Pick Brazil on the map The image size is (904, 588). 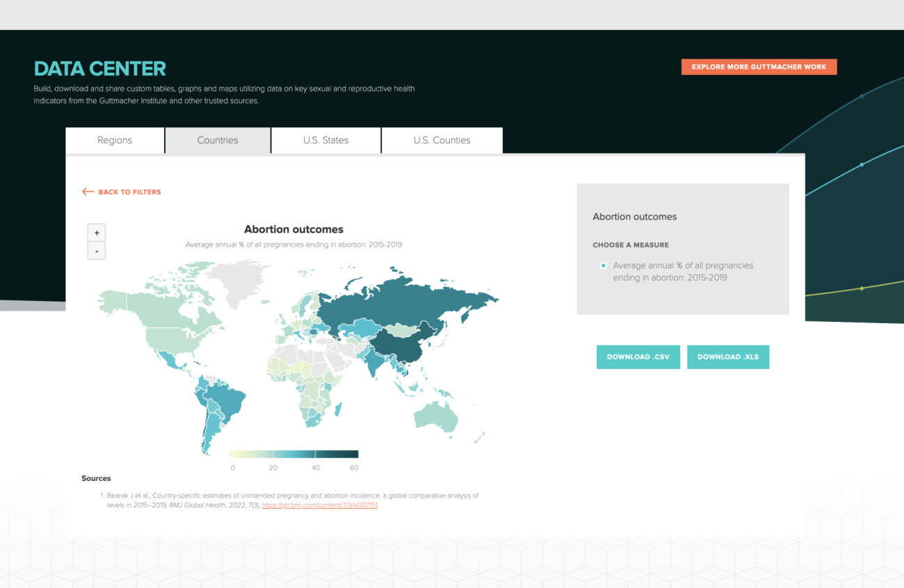(229, 401)
